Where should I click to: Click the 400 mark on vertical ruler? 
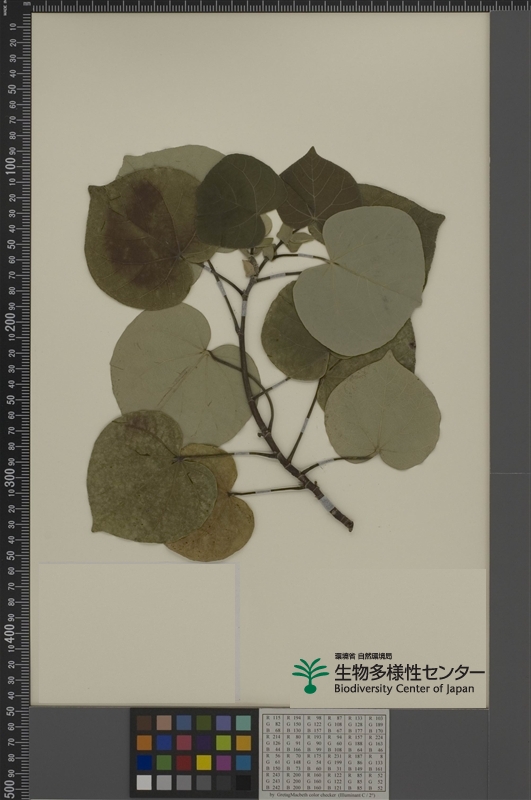click(x=10, y=634)
